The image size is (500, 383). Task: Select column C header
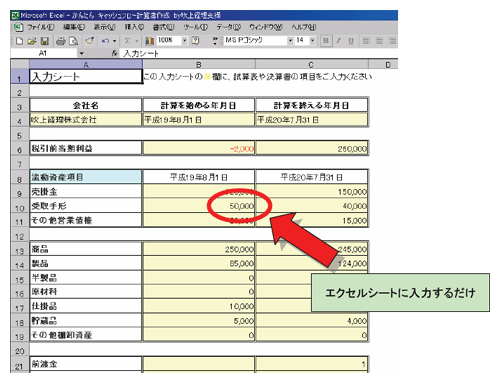pyautogui.click(x=311, y=64)
